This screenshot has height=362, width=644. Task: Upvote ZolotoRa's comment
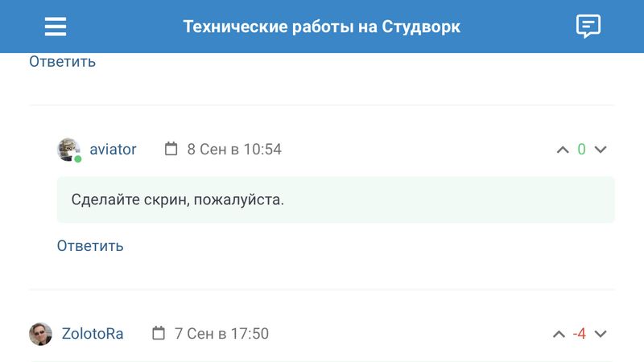[x=559, y=334]
